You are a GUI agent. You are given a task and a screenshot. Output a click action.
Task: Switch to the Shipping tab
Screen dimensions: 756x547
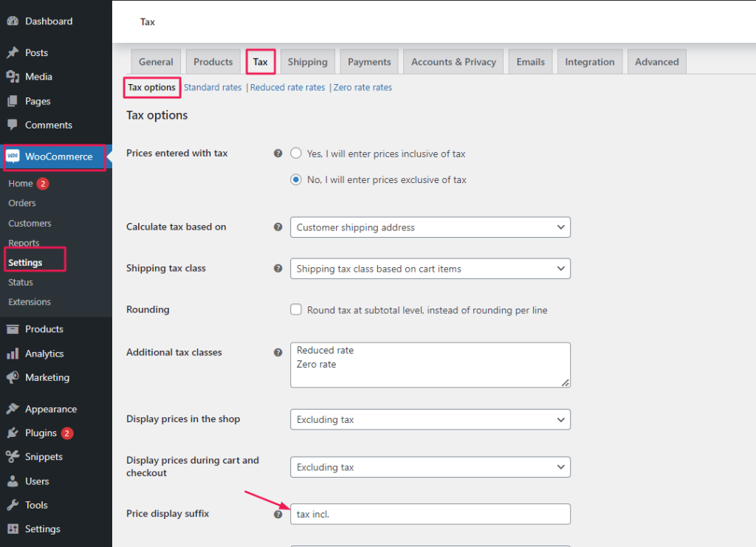tap(308, 62)
